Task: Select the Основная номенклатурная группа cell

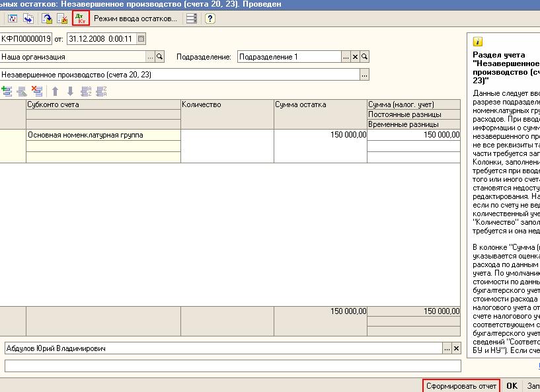Action: pos(103,135)
